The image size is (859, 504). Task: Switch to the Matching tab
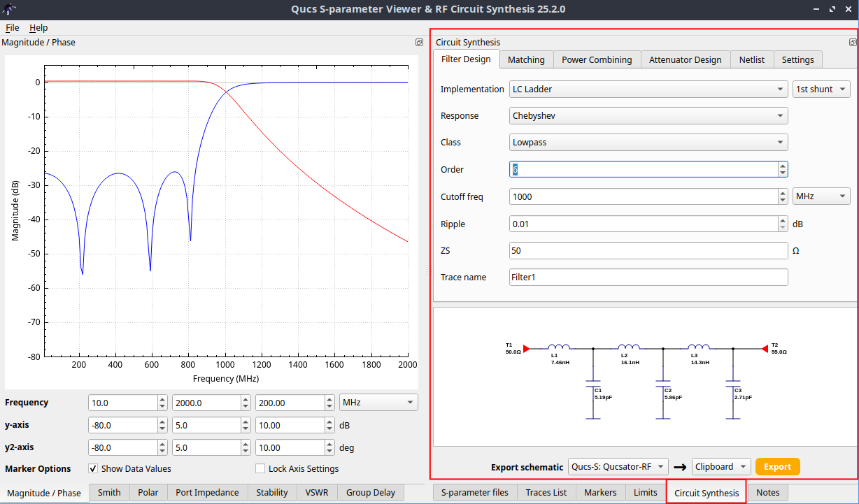coord(526,59)
